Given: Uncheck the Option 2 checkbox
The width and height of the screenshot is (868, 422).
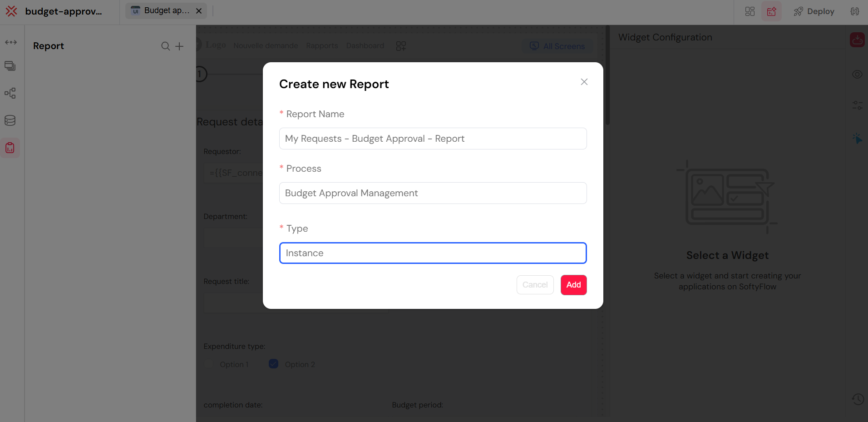Looking at the screenshot, I should click(x=273, y=364).
